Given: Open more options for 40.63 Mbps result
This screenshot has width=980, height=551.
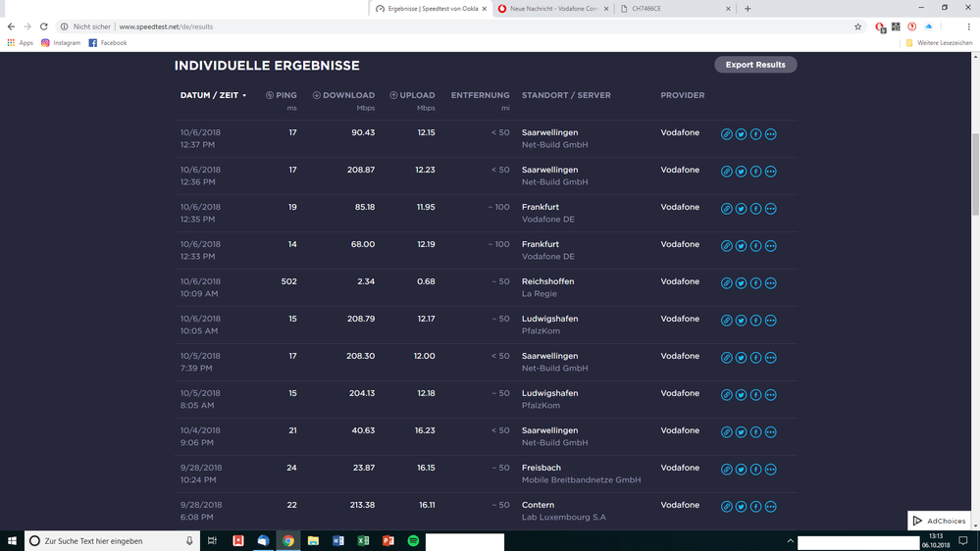Looking at the screenshot, I should (771, 431).
